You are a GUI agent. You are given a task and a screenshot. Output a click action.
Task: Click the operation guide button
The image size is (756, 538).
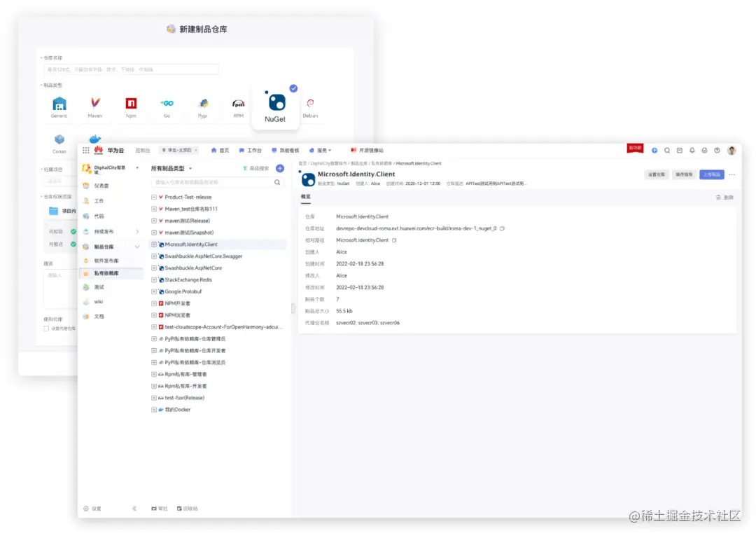click(684, 174)
